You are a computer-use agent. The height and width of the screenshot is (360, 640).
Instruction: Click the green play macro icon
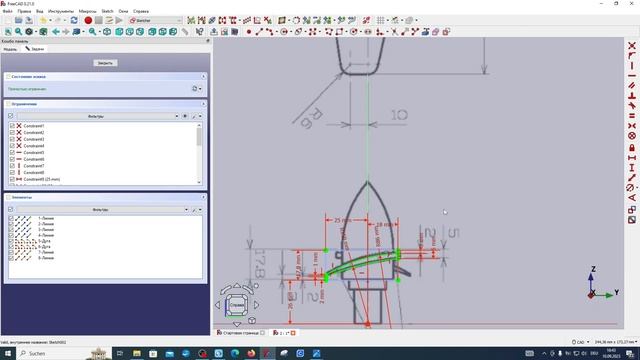point(119,20)
